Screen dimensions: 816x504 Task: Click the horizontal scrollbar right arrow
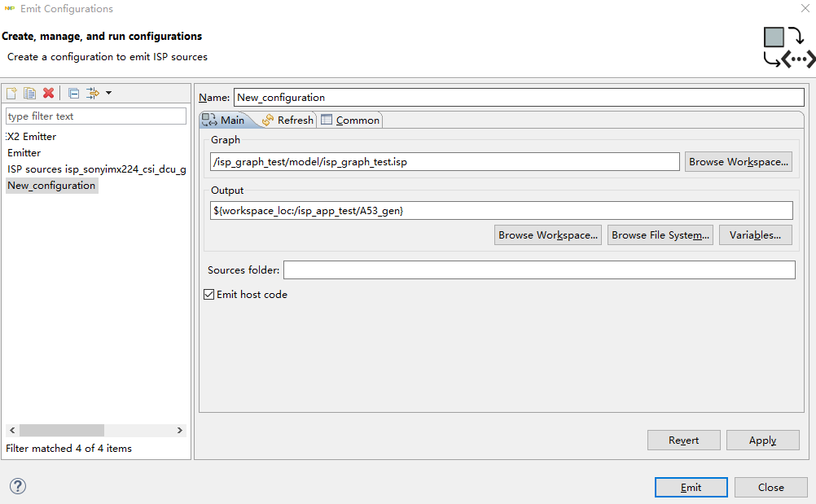pyautogui.click(x=180, y=430)
